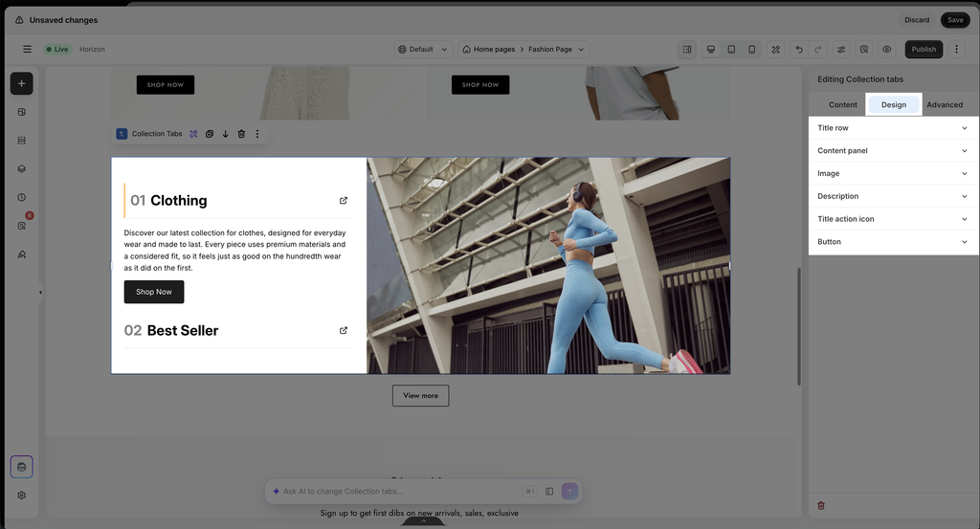Image resolution: width=980 pixels, height=529 pixels.
Task: Switch to tablet preview device
Action: (x=731, y=50)
